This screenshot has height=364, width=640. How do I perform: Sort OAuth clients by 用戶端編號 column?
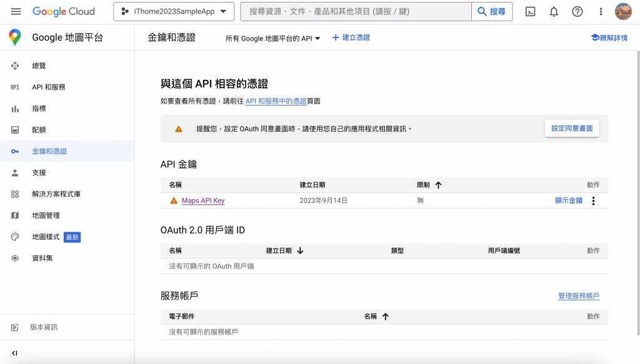[x=504, y=251]
